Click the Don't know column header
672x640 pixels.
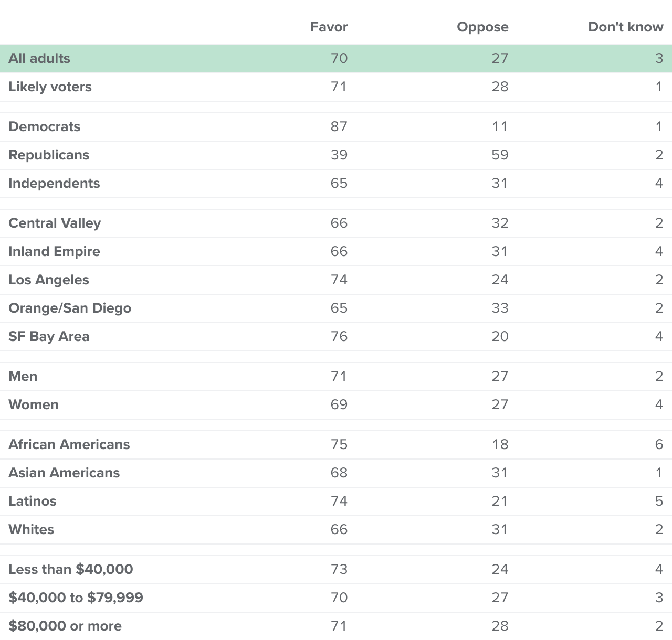626,27
